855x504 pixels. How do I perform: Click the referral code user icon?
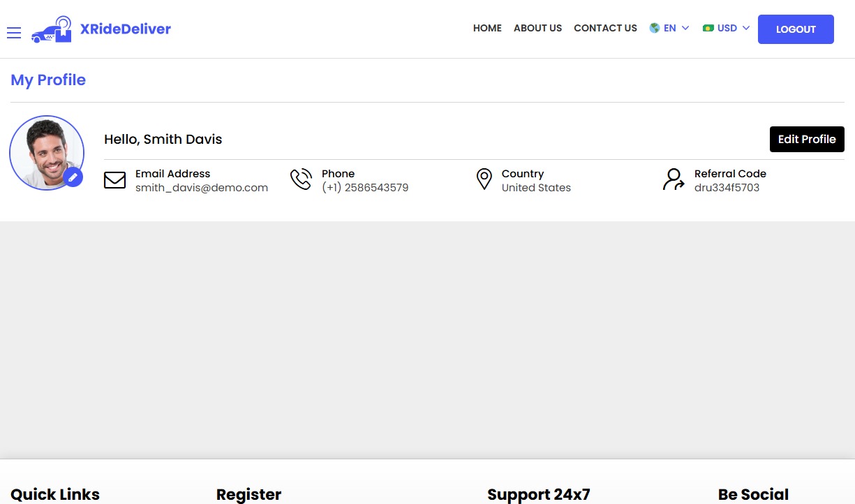(674, 179)
